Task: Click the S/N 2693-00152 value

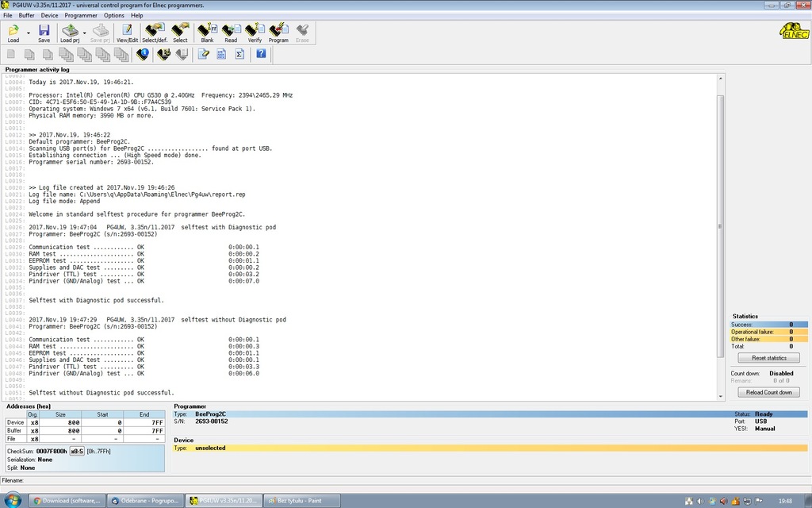Action: 211,421
